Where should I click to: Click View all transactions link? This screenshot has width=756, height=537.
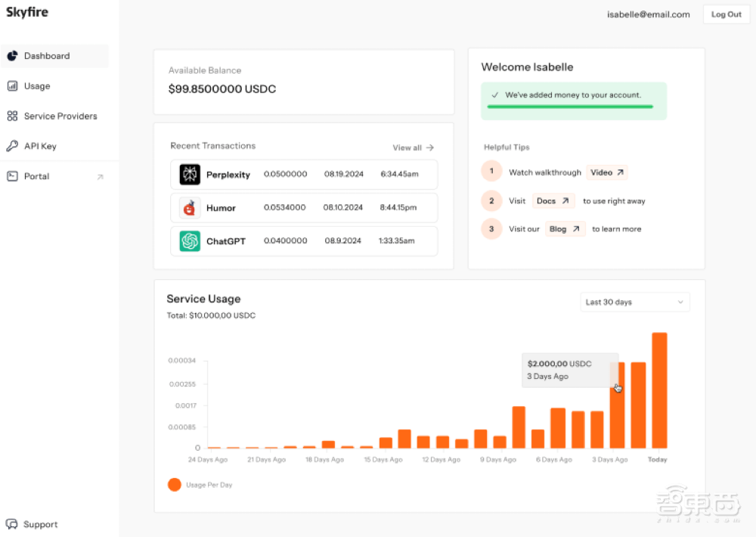tap(413, 147)
